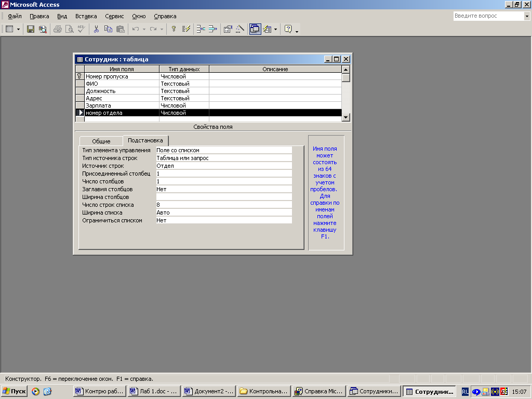The image size is (532, 399).
Task: Click the Источник строк value Отдел
Action: 223,166
